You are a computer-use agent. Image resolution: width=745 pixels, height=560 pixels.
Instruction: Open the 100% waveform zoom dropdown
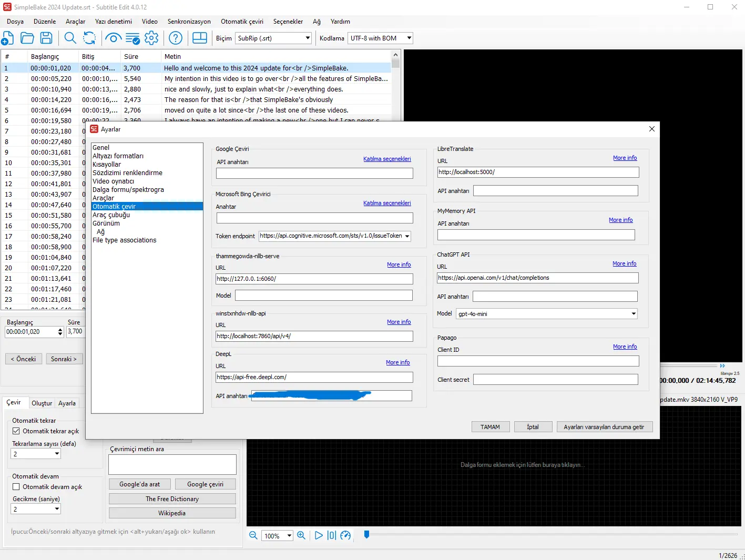point(277,536)
